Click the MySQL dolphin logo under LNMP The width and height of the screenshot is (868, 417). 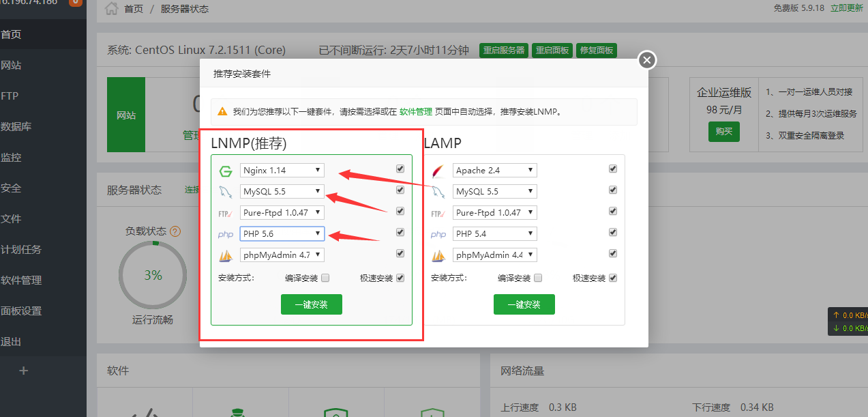pos(226,192)
